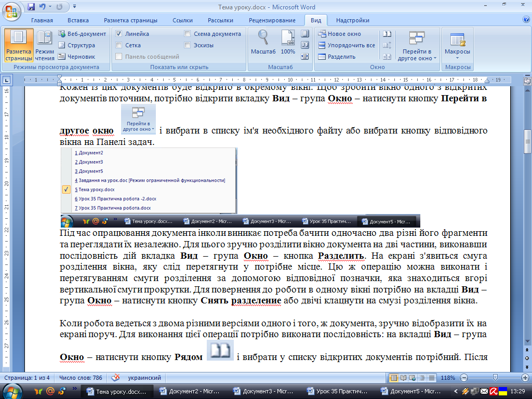Toggle the Панель сообщений checkbox
Viewport: 532px width, 399px height.
tap(119, 57)
